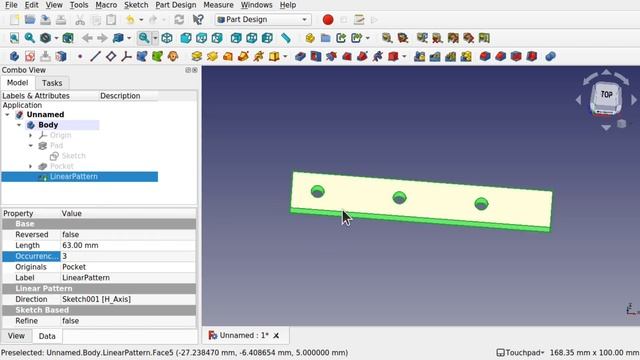Screen dimensions: 640x360
Task: Open the Sketch menu
Action: click(136, 5)
